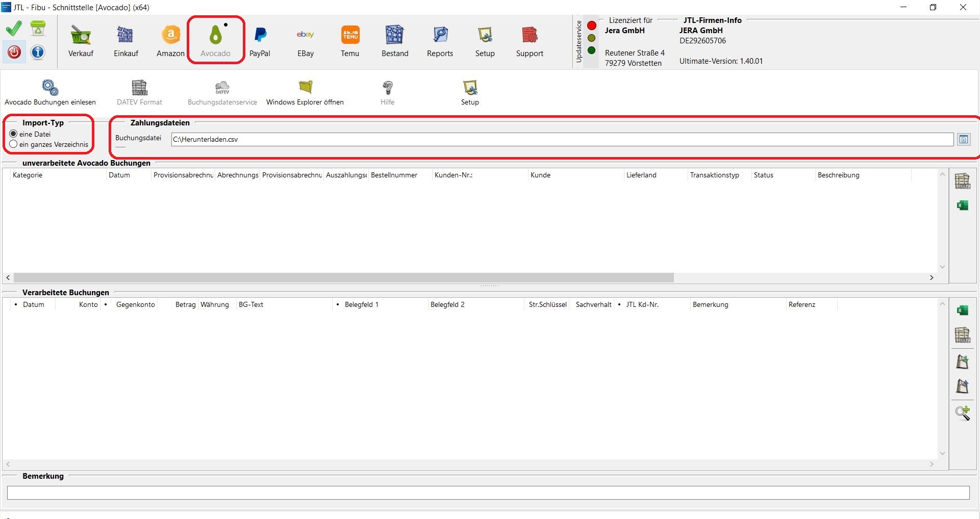Open the Bestand module
Image resolution: width=980 pixels, height=519 pixels.
(395, 41)
